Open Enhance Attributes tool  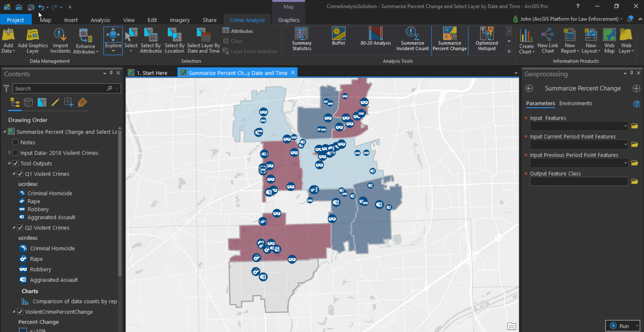[x=86, y=41]
